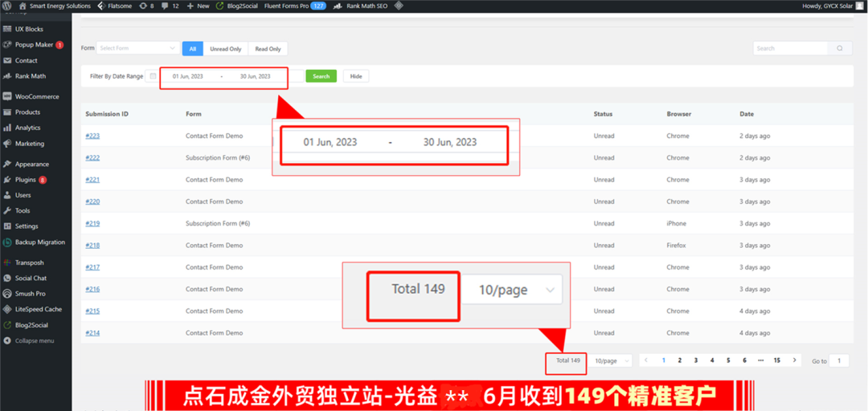Click the plus New button
This screenshot has height=411, width=868.
coord(199,6)
